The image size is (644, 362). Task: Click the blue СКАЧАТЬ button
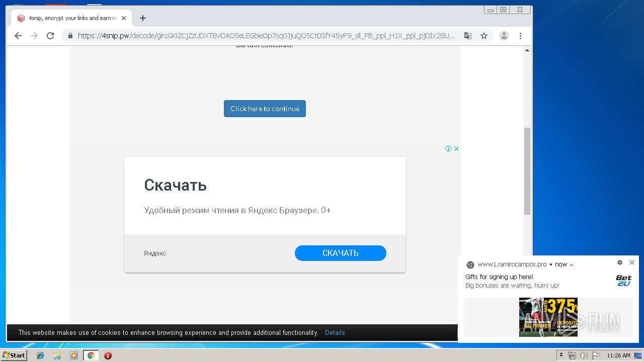[341, 253]
